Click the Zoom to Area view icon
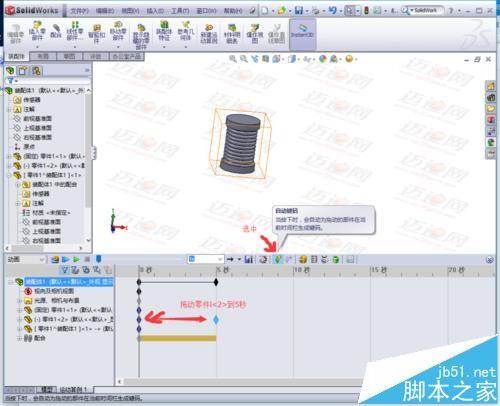Image resolution: width=500 pixels, height=406 pixels. [244, 59]
